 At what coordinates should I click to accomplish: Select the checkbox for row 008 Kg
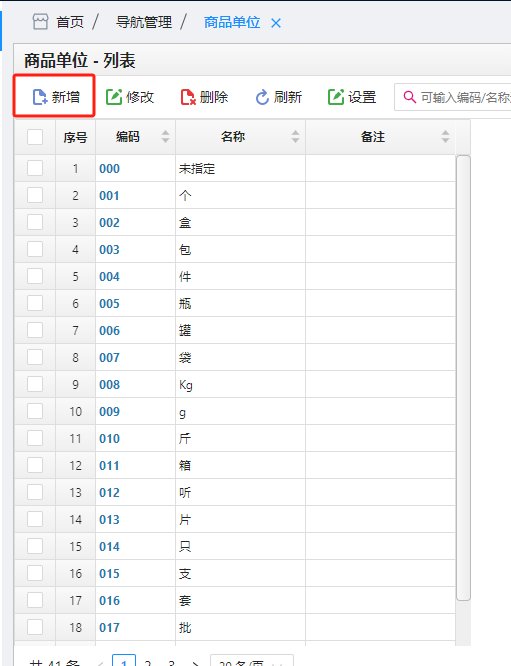point(35,384)
